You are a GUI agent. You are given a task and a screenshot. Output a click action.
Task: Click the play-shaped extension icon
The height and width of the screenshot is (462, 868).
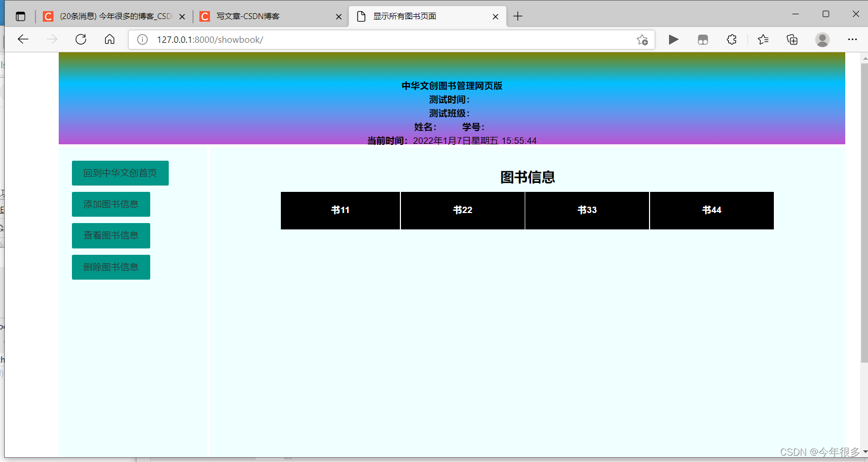pyautogui.click(x=673, y=40)
